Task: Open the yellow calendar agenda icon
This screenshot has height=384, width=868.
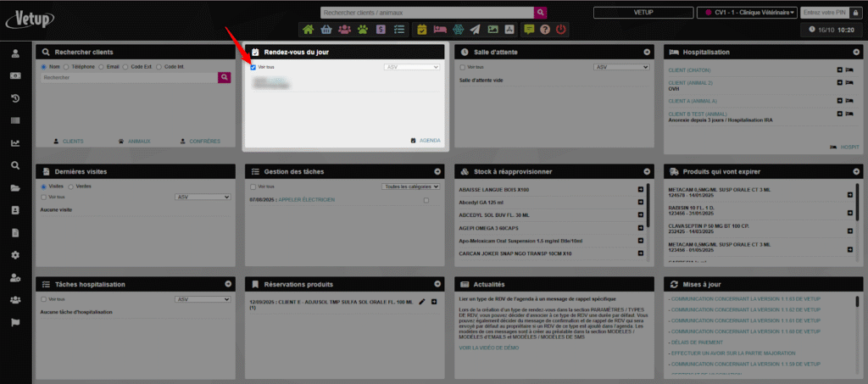Action: (x=422, y=30)
